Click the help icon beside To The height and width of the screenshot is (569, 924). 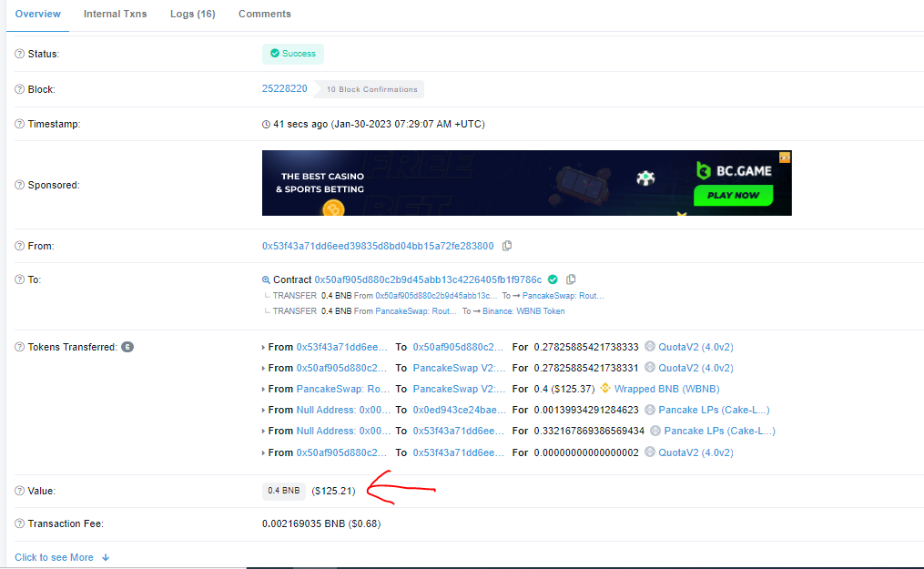tap(19, 279)
